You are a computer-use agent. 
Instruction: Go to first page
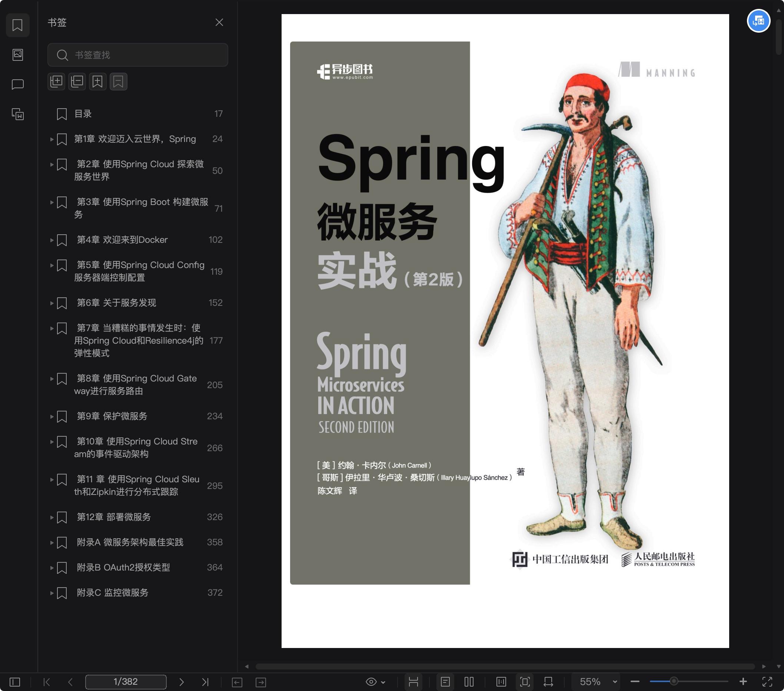tap(47, 682)
